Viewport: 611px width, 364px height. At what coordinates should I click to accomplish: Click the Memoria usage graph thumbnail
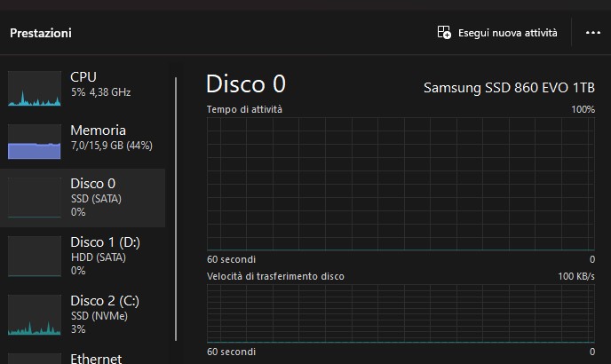(35, 141)
